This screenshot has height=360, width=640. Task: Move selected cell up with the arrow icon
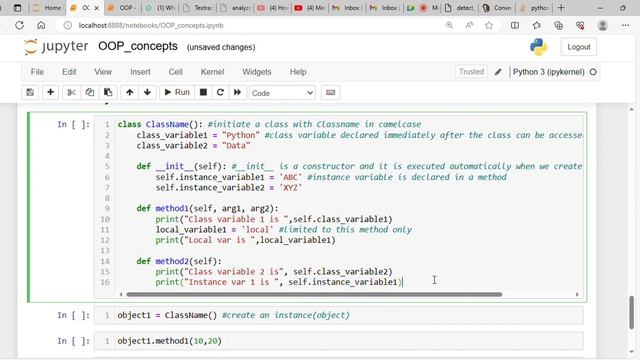[129, 93]
